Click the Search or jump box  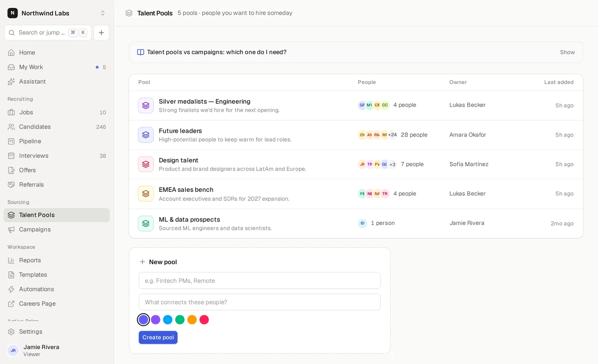click(x=48, y=32)
